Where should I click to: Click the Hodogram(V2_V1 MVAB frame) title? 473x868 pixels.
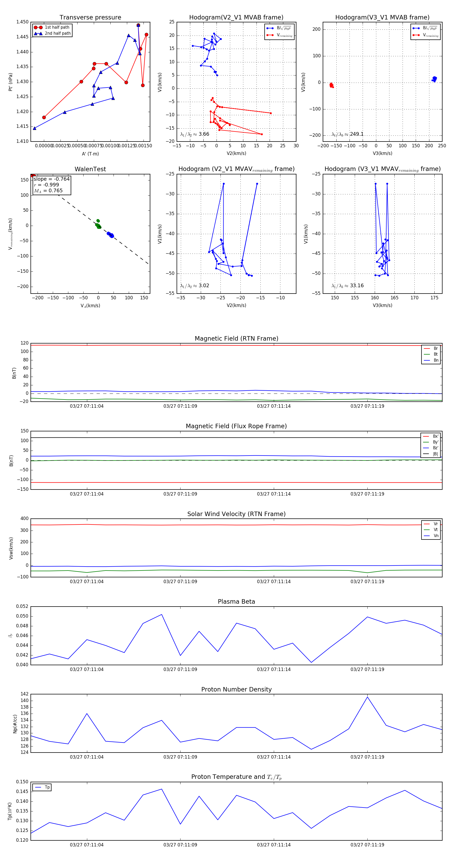236,18
